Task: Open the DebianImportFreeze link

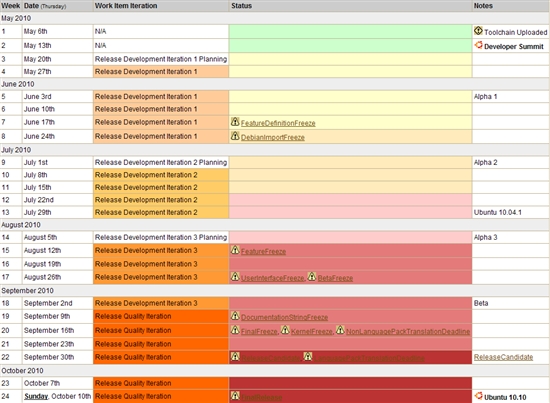Action: (x=273, y=137)
